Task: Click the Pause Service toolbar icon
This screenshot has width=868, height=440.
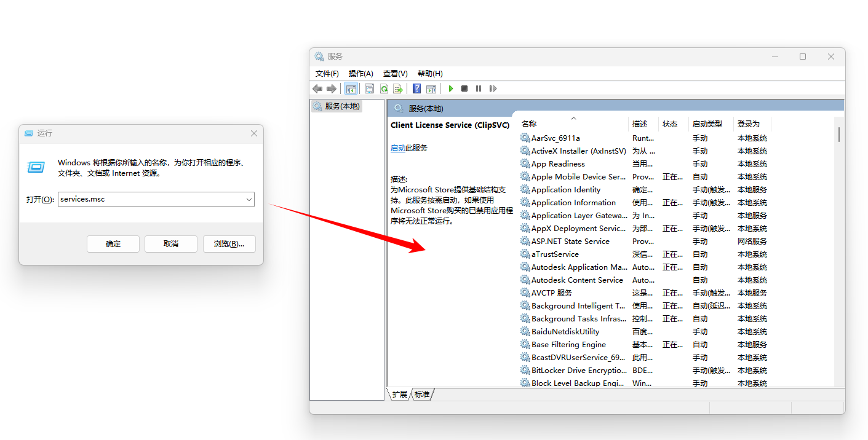Action: point(479,89)
